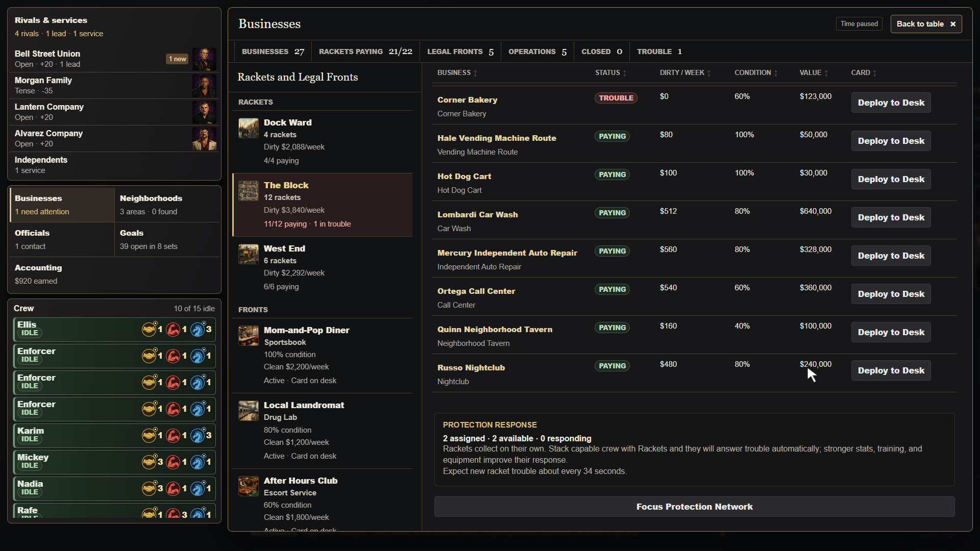Open the Operations 5 tab
The image size is (980, 551).
(537, 52)
